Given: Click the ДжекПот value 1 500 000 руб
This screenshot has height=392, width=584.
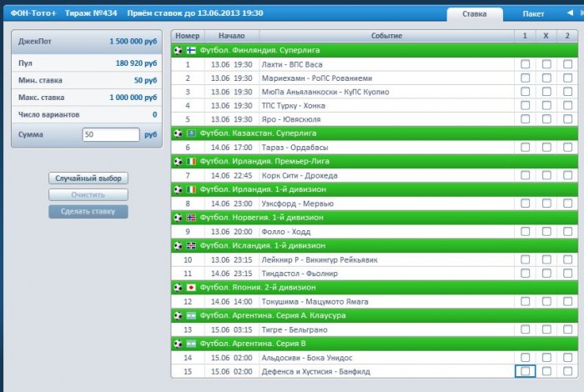Looking at the screenshot, I should (x=133, y=42).
